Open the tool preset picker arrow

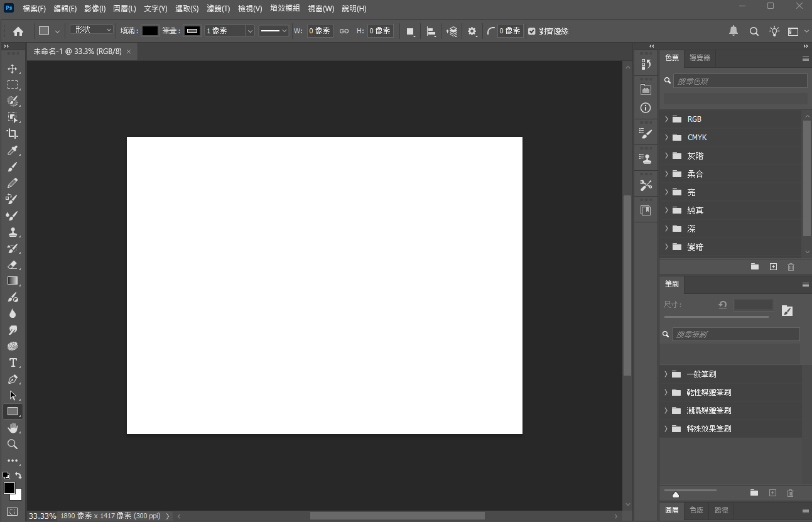click(57, 31)
